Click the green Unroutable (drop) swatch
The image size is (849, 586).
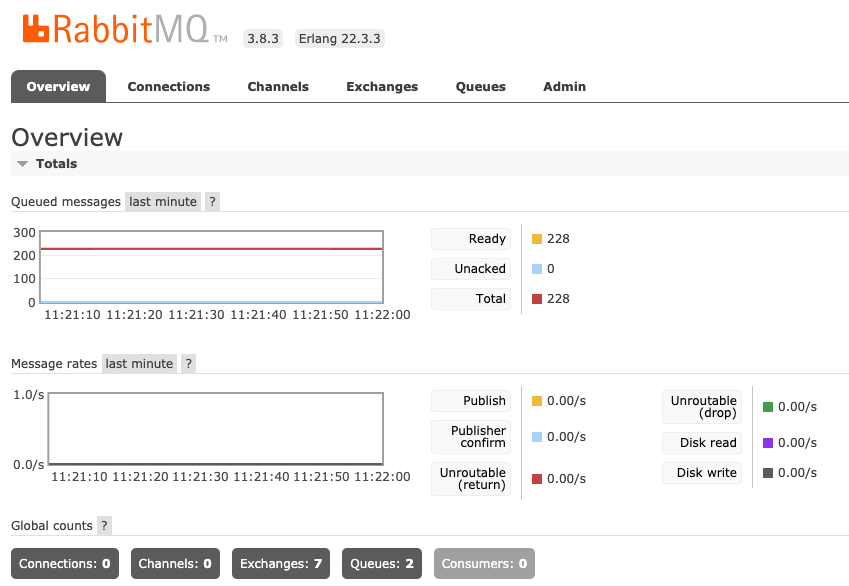(x=768, y=407)
